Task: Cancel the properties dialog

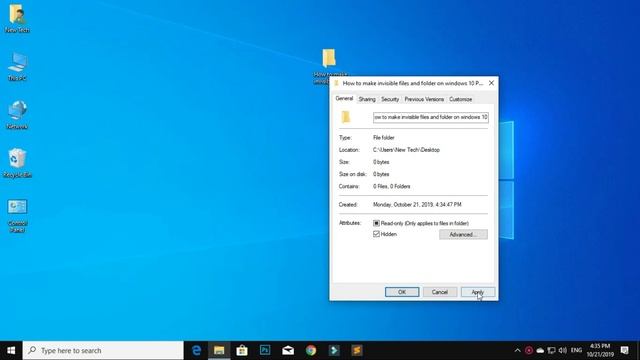Action: click(440, 292)
